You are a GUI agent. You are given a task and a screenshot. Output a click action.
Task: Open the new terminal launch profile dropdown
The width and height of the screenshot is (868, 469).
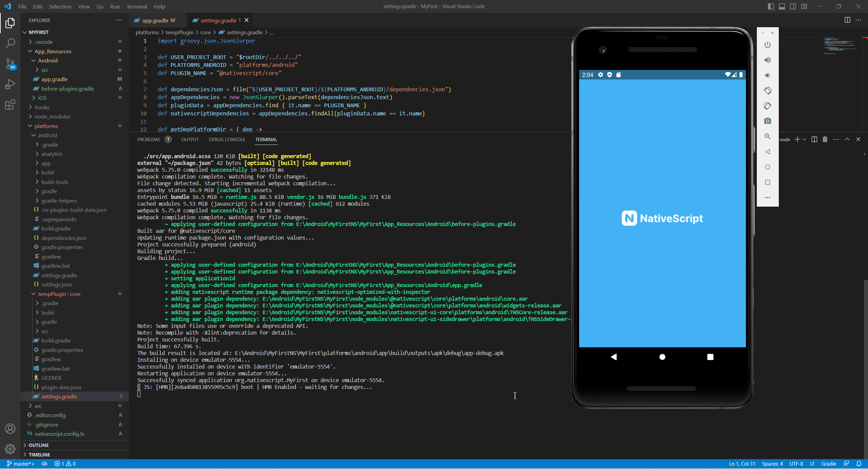click(x=804, y=139)
